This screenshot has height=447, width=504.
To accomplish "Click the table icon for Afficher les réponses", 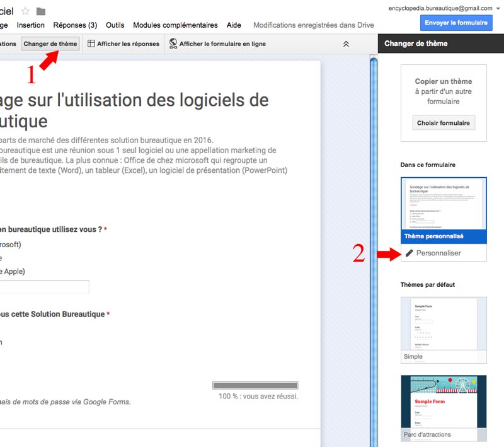I will [91, 44].
